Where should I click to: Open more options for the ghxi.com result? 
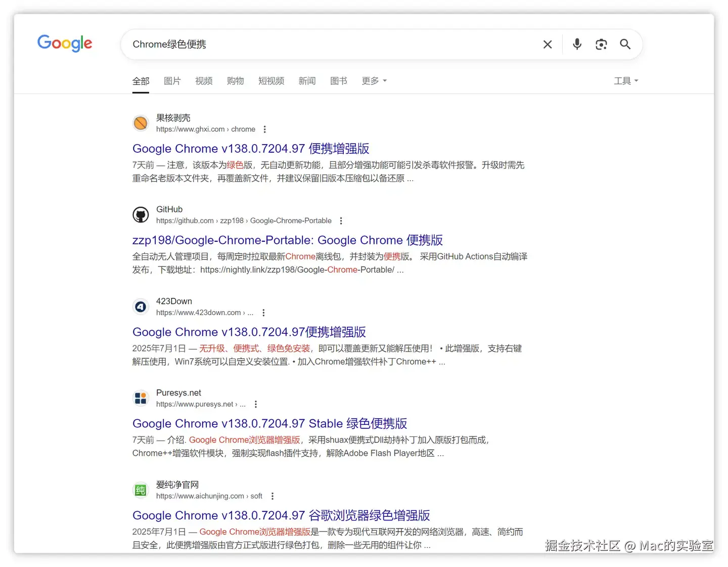(x=264, y=129)
